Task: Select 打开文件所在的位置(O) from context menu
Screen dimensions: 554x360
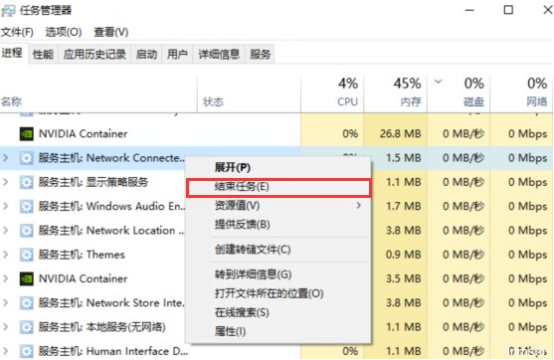Action: pos(269,293)
